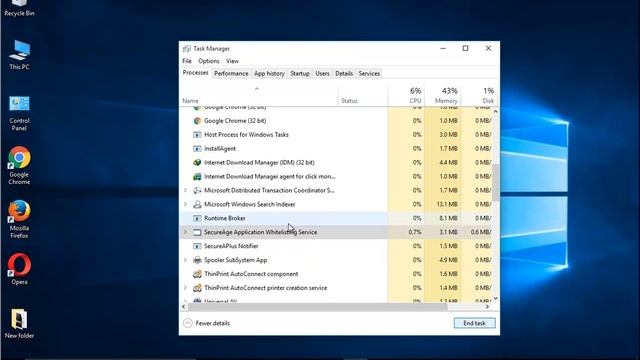Switch to the Services tab
Viewport: 640px width, 360px height.
click(x=369, y=73)
